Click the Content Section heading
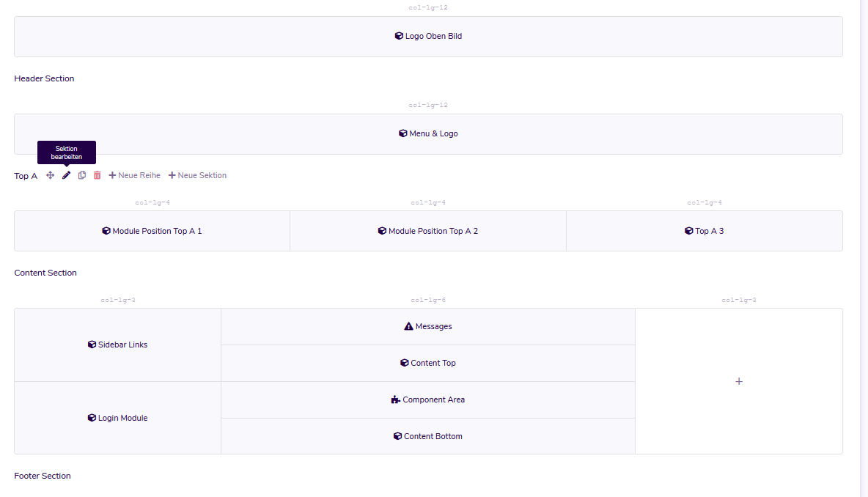This screenshot has width=868, height=497. pyautogui.click(x=45, y=273)
